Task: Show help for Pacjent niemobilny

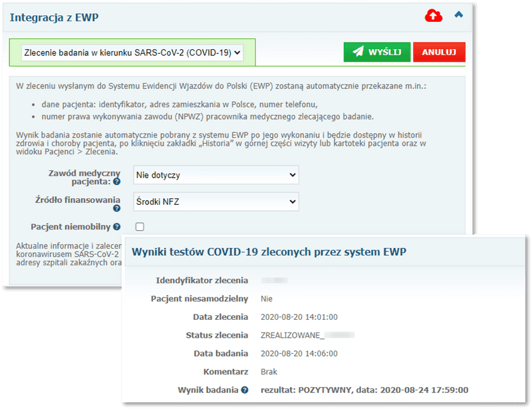Action: click(x=117, y=227)
